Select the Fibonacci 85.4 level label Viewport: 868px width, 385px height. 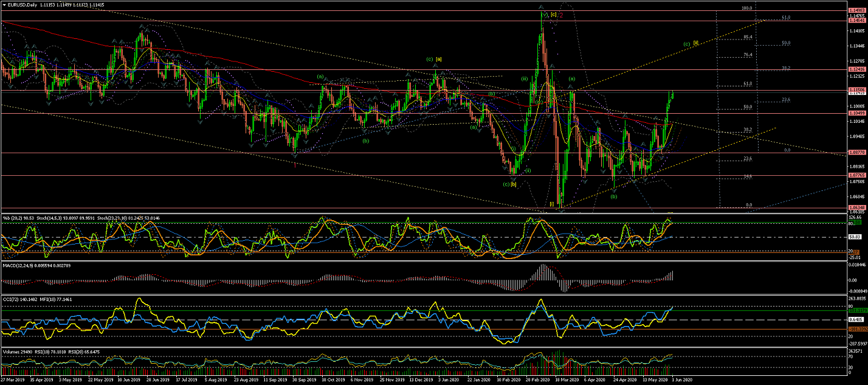747,37
